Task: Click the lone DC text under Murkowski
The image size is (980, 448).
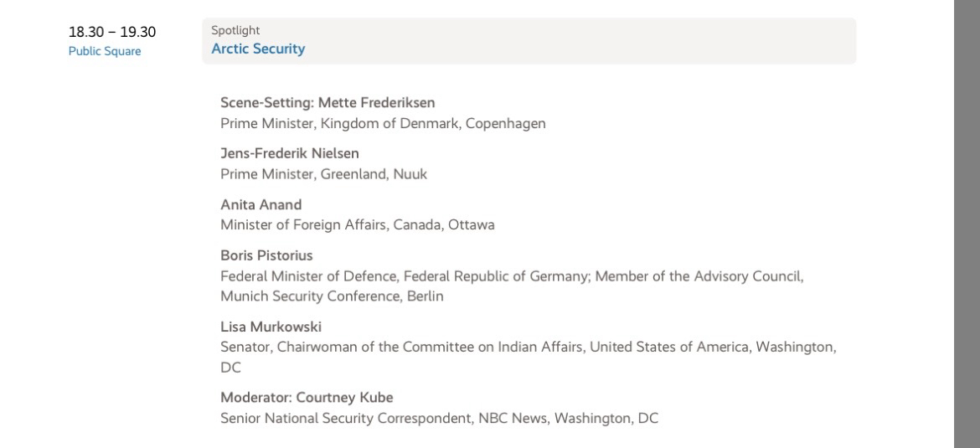Action: [x=230, y=368]
